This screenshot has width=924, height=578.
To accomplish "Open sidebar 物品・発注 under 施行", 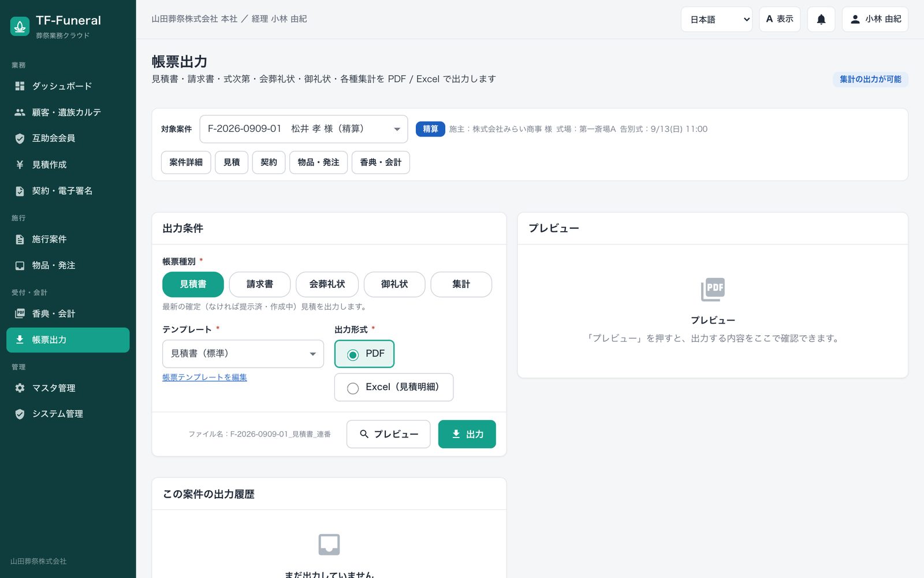I will pyautogui.click(x=68, y=265).
